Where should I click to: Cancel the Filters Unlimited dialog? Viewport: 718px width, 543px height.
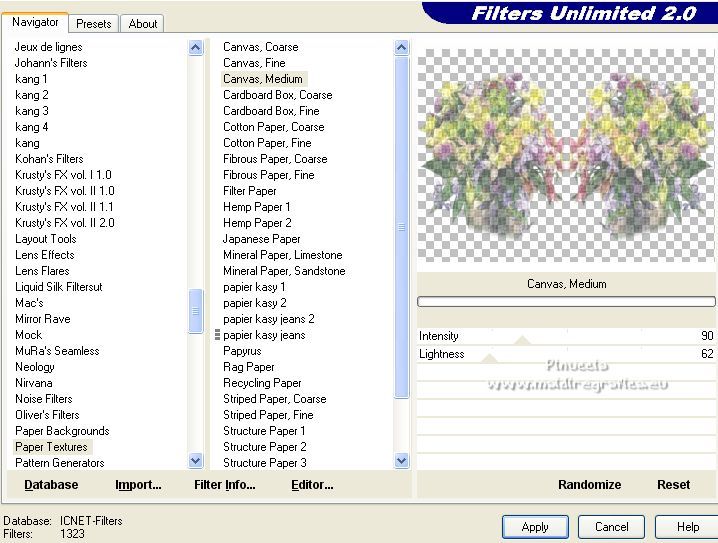[611, 527]
